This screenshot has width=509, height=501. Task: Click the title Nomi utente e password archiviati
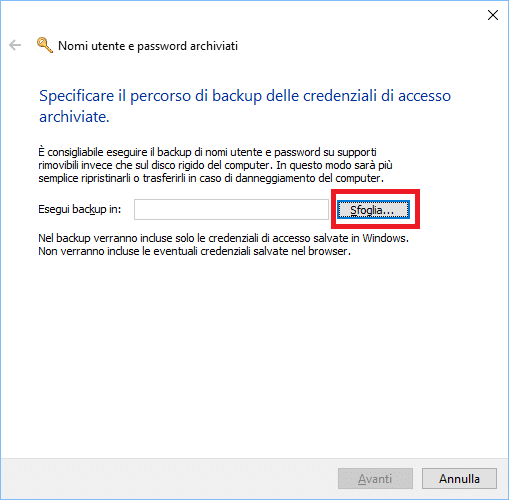pos(148,46)
